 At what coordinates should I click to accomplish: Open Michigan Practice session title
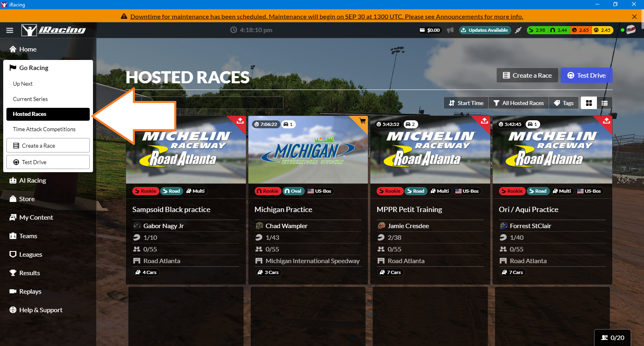pyautogui.click(x=283, y=210)
